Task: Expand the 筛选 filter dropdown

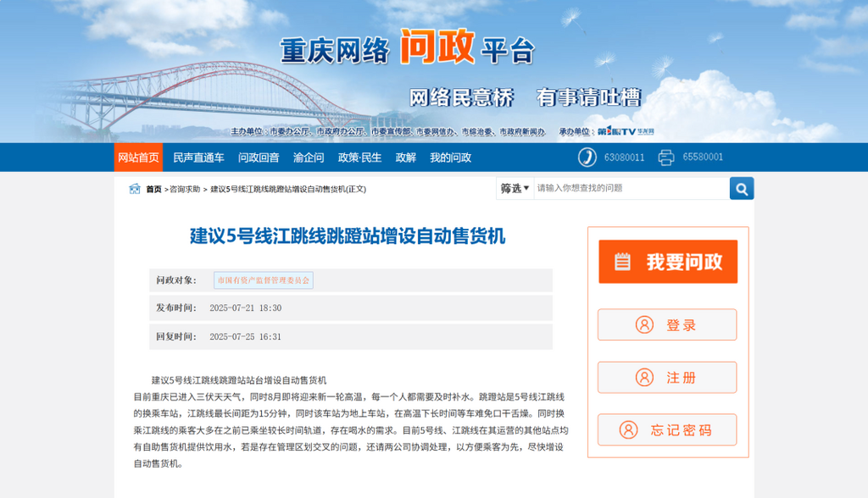Action: click(515, 188)
